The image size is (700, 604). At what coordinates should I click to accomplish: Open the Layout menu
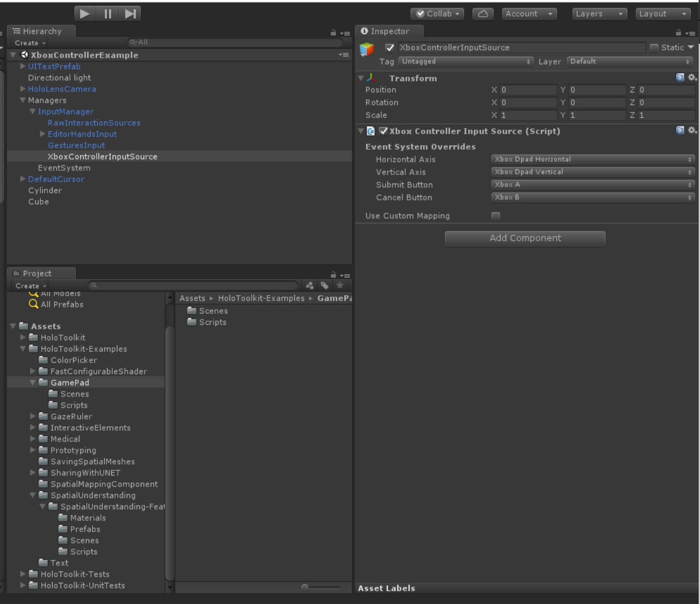coord(662,14)
